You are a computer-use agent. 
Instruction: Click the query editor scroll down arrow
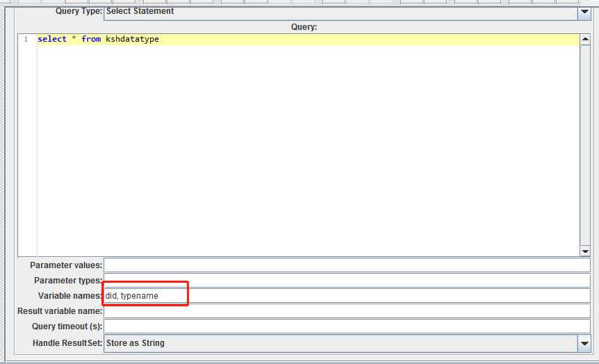585,251
